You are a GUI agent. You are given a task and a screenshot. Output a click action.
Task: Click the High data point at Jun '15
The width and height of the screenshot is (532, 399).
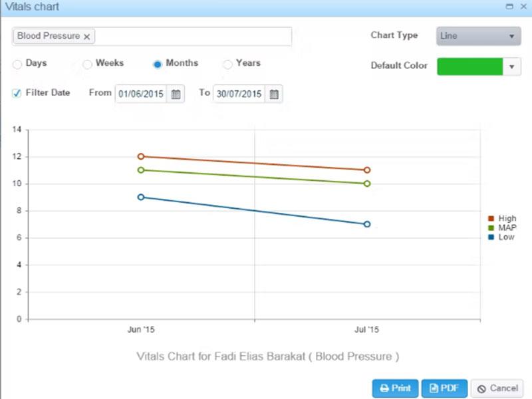141,156
